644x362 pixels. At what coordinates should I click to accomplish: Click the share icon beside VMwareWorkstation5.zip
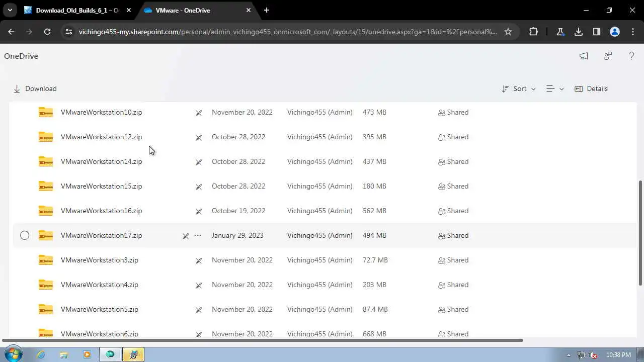tap(199, 310)
